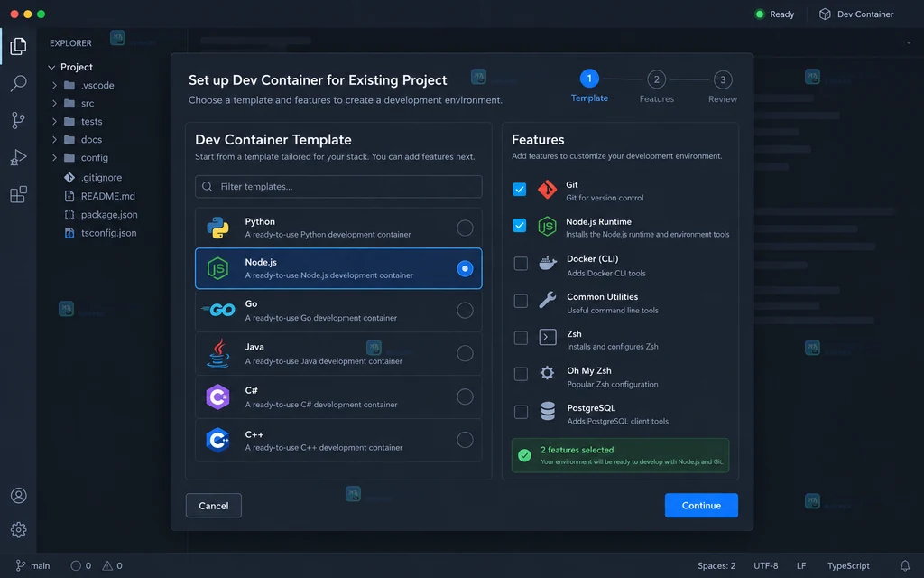The width and height of the screenshot is (924, 578).
Task: Click the PostgreSQL database icon
Action: click(x=548, y=411)
